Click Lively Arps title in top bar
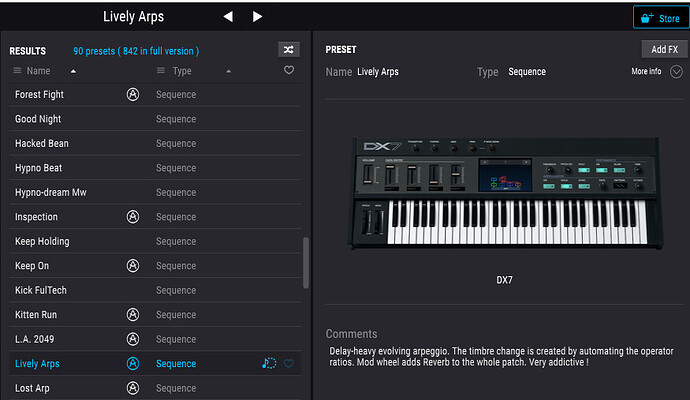The height and width of the screenshot is (400, 690). (133, 17)
